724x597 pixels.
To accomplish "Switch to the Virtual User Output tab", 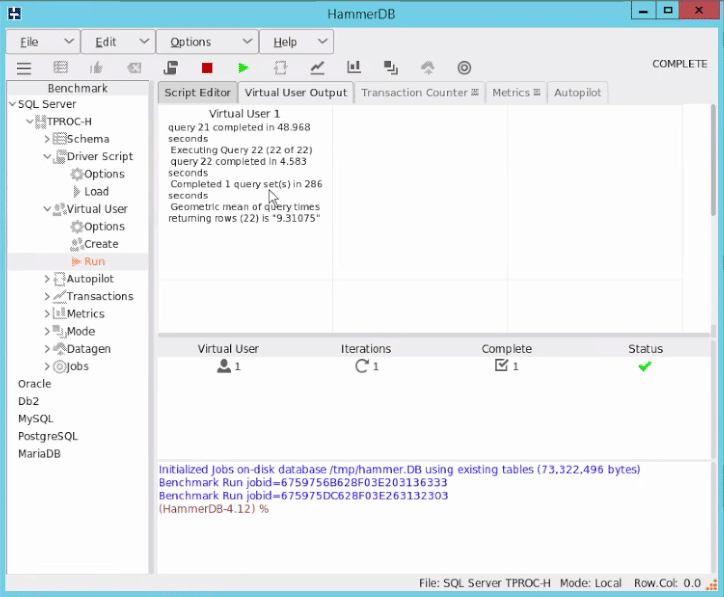I will tap(296, 93).
